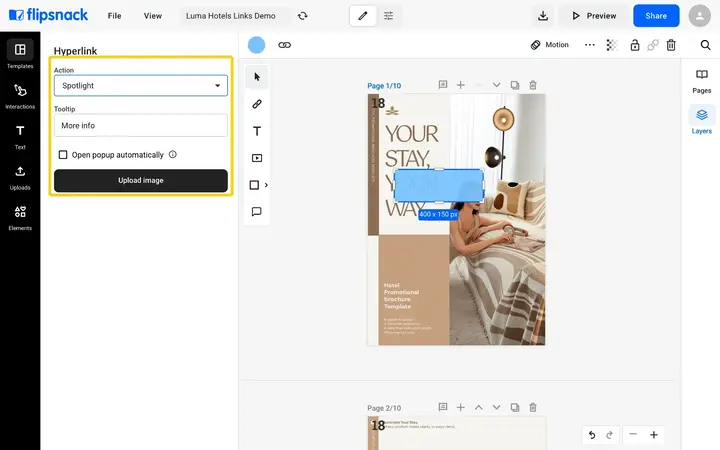Click the sync/refresh icon next to title
Image resolution: width=720 pixels, height=450 pixels.
[x=302, y=16]
